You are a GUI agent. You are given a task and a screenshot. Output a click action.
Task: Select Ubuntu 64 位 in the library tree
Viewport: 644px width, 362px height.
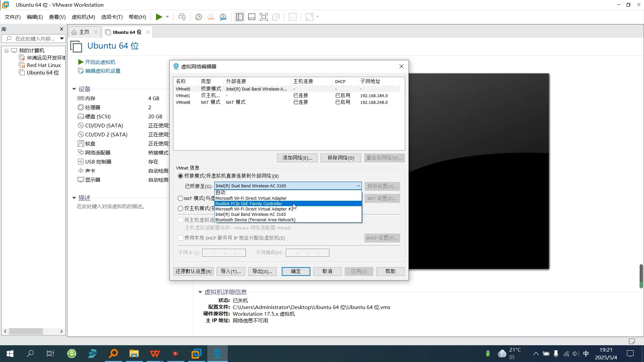tap(43, 72)
